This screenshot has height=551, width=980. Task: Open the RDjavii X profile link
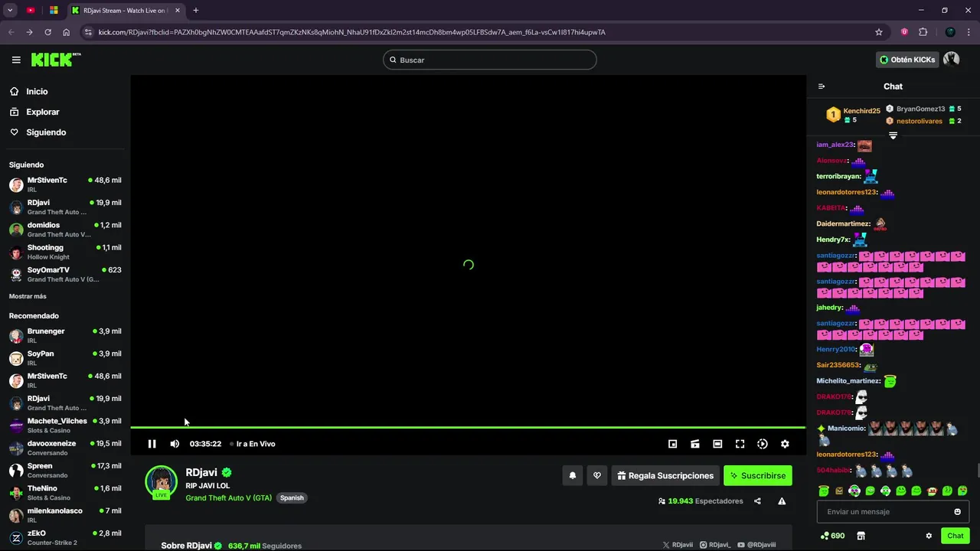[678, 545]
